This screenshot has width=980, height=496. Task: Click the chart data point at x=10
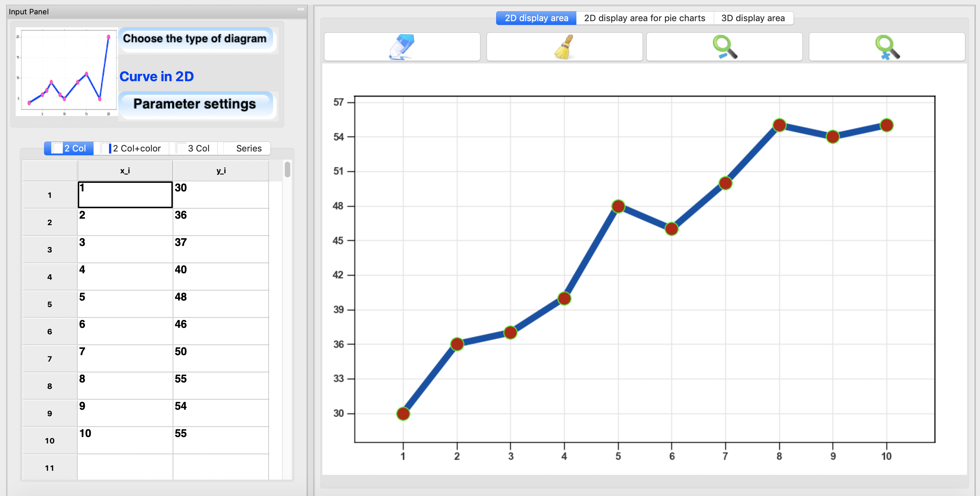coord(886,125)
